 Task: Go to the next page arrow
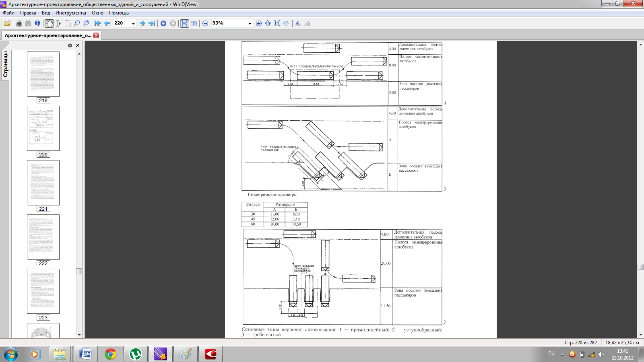142,23
